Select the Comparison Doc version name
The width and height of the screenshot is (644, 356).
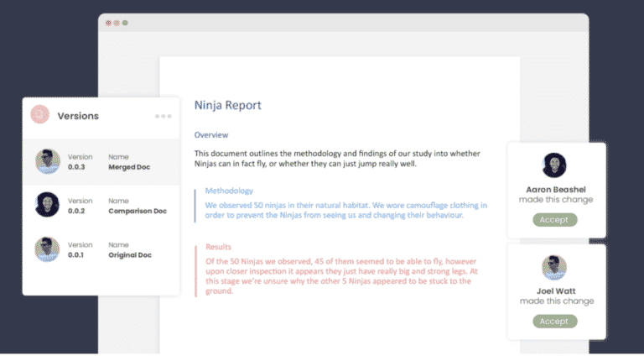(x=137, y=211)
